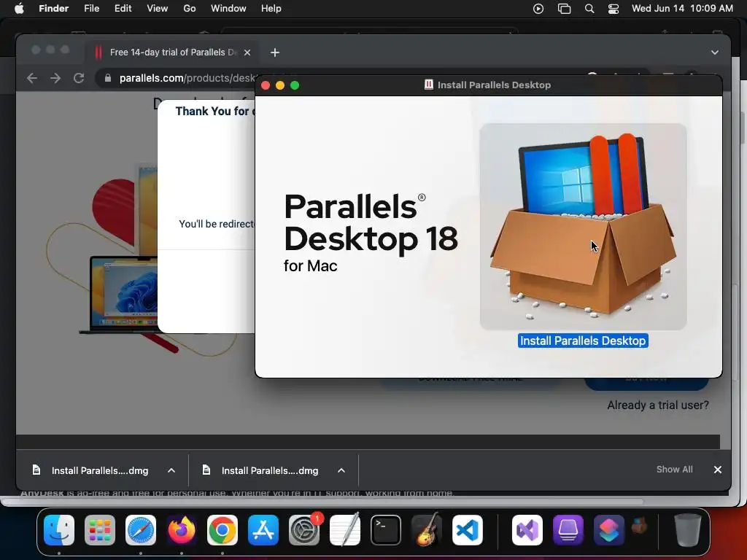The height and width of the screenshot is (560, 747).
Task: Open the Go menu
Action: coord(190,9)
